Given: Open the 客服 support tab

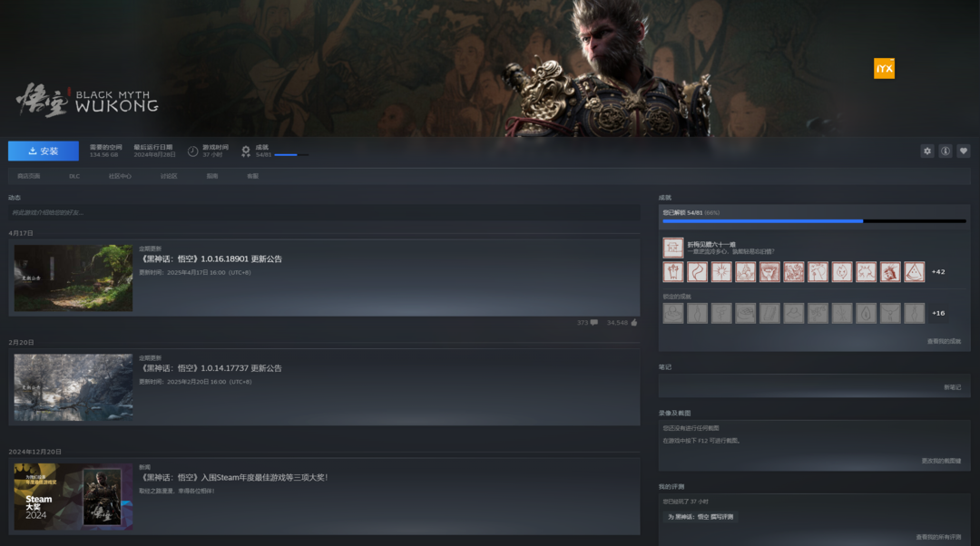Looking at the screenshot, I should pos(252,176).
